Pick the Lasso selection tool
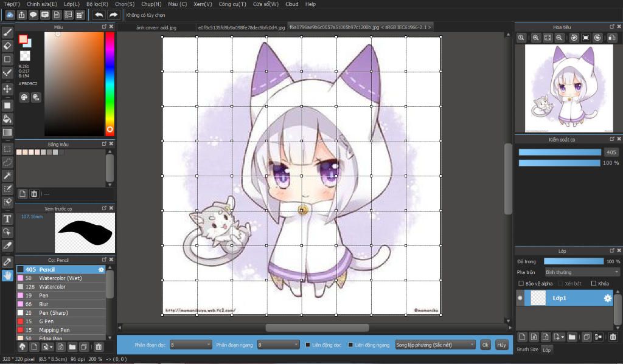The image size is (623, 364). point(7,162)
